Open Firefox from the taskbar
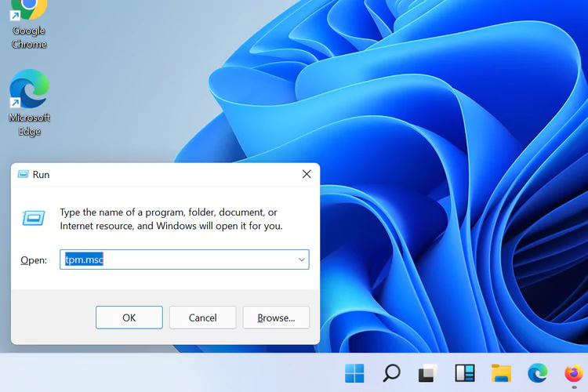 [574, 373]
